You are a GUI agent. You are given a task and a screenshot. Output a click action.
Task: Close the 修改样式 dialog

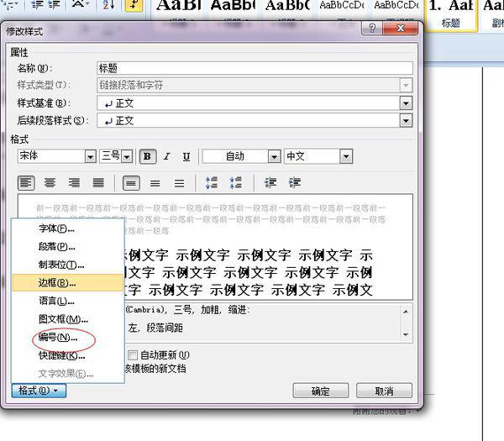click(401, 29)
